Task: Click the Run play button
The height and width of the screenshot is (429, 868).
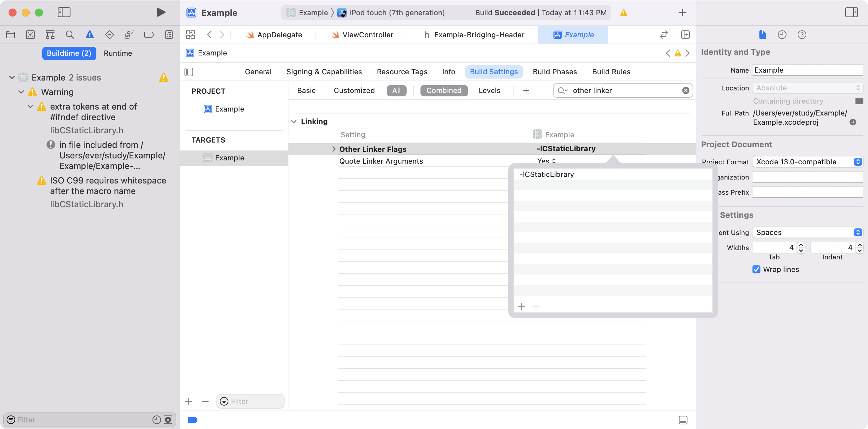Action: 161,13
